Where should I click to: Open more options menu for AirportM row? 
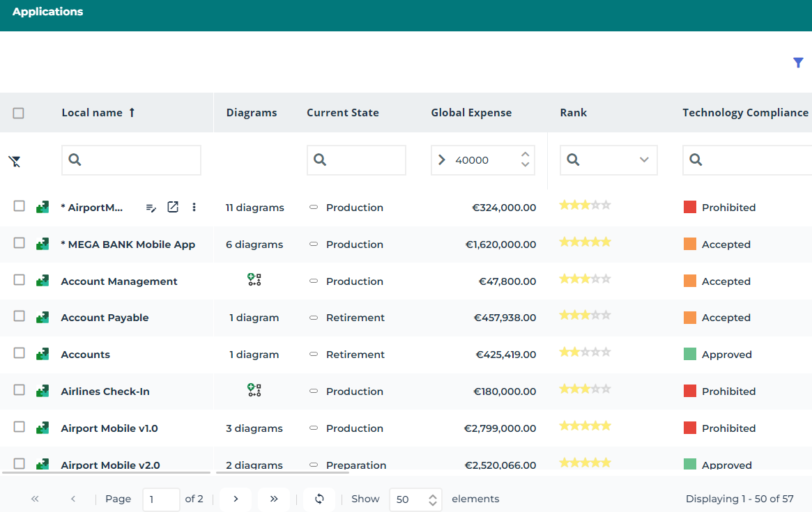[x=194, y=207]
